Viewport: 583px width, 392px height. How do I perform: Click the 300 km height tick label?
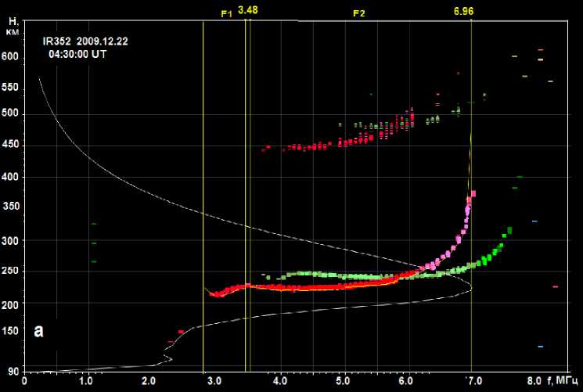click(x=10, y=241)
